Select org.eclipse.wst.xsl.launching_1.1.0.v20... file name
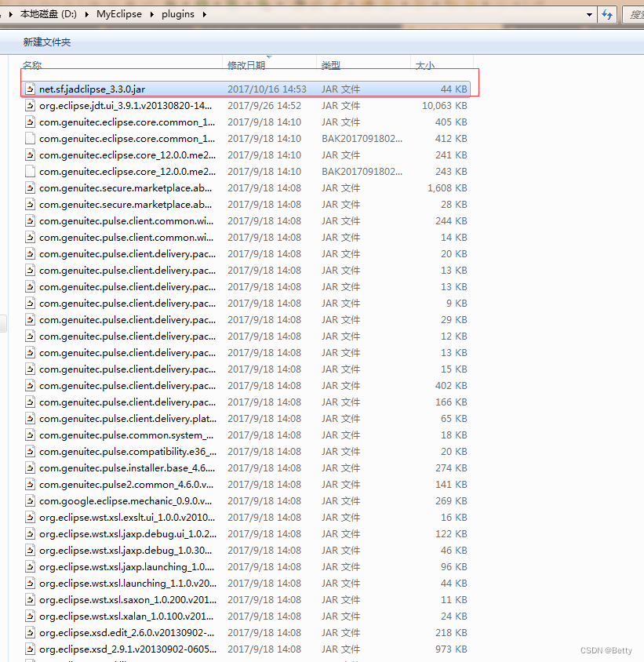Screen dimensions: 644x662 tap(128, 583)
